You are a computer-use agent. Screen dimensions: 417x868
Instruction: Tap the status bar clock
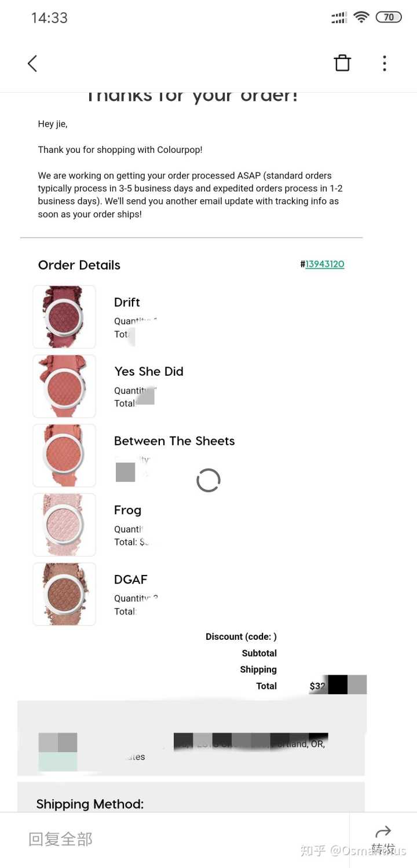pos(49,18)
